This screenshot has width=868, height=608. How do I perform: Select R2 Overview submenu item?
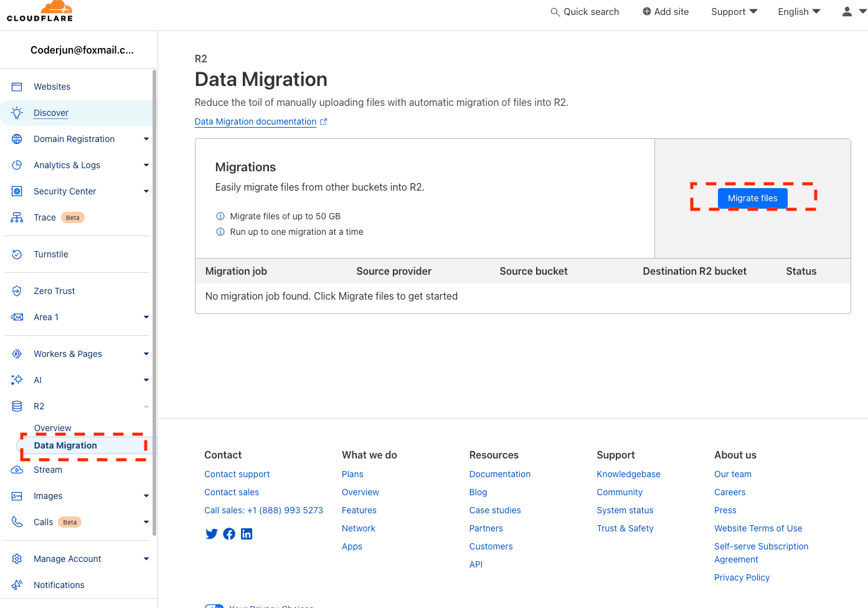coord(52,428)
